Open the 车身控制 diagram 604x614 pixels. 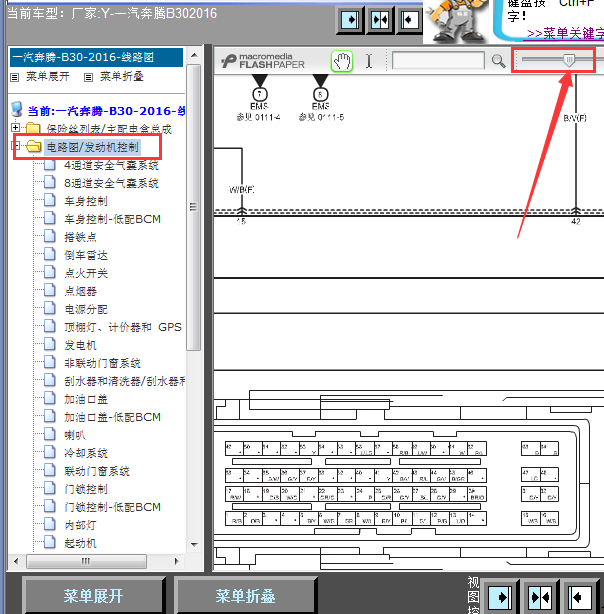(x=86, y=201)
